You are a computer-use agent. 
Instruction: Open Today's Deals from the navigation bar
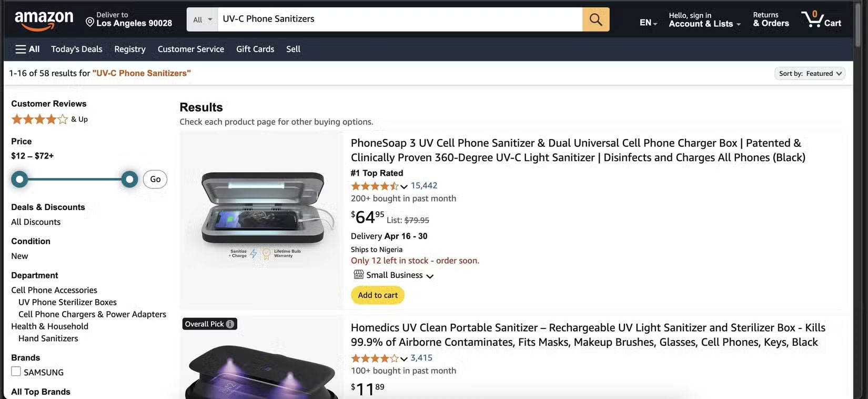click(76, 49)
